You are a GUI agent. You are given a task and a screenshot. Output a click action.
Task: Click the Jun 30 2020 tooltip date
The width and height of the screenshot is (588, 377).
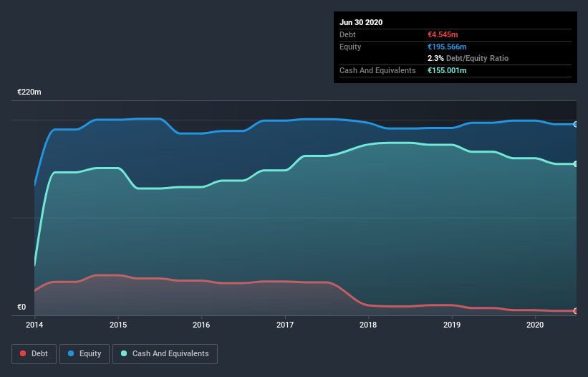tap(361, 22)
